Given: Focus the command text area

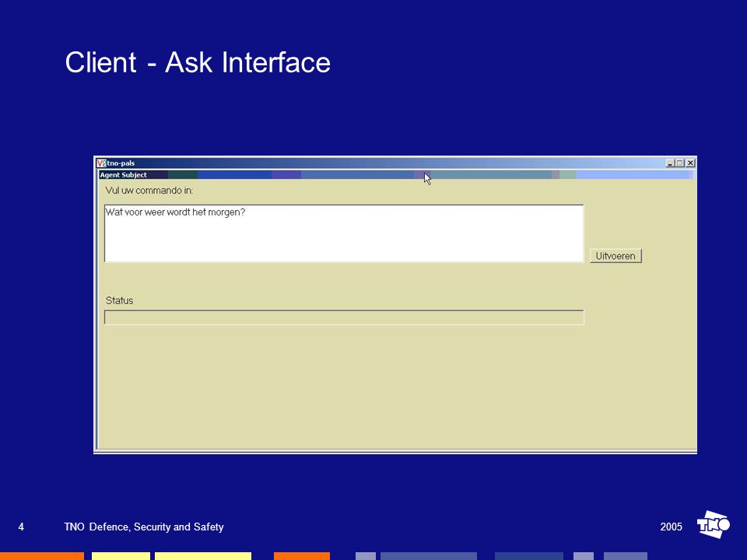Looking at the screenshot, I should click(344, 233).
